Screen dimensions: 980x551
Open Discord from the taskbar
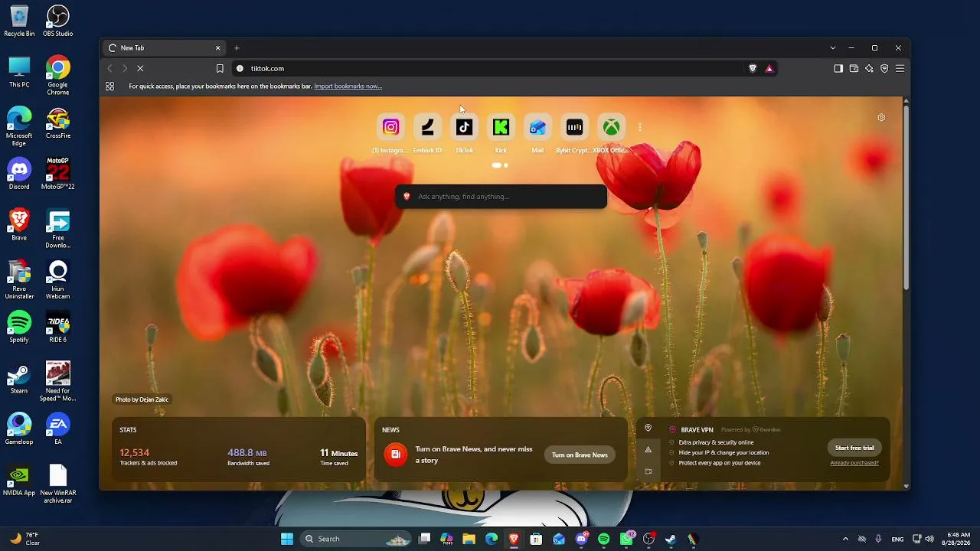[x=581, y=539]
